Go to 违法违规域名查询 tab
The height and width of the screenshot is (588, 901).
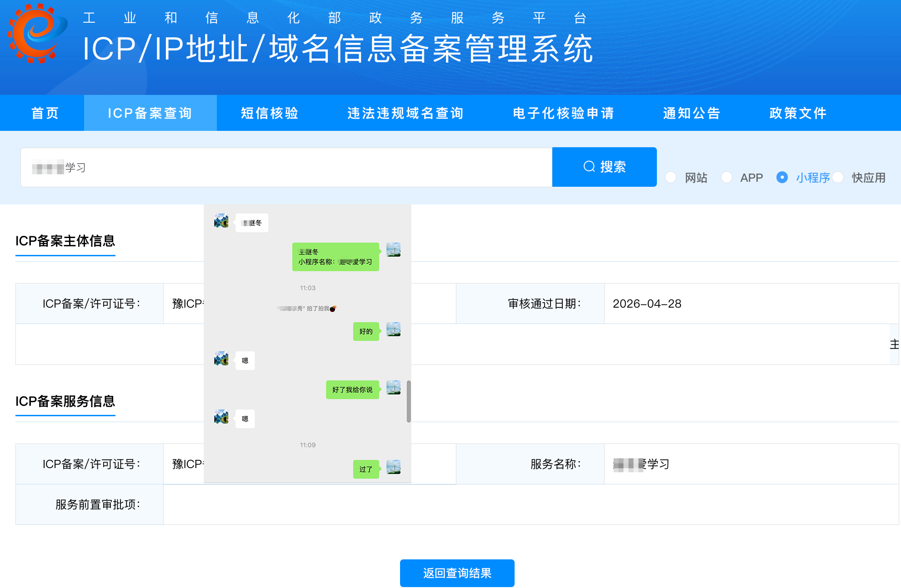405,113
